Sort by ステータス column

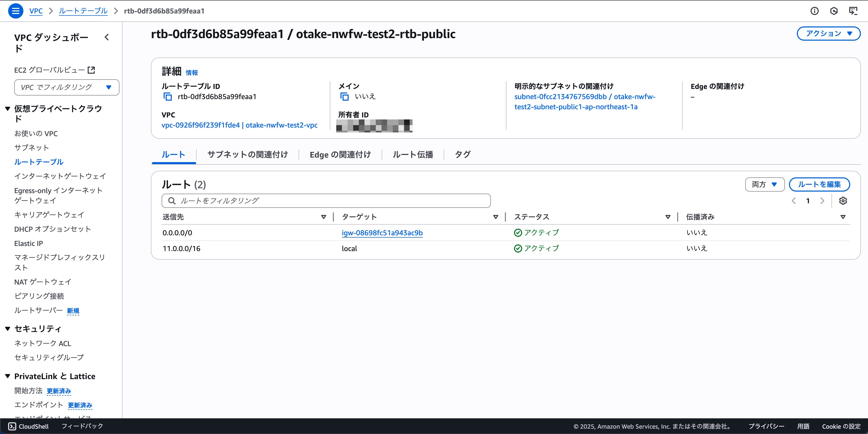(x=668, y=217)
